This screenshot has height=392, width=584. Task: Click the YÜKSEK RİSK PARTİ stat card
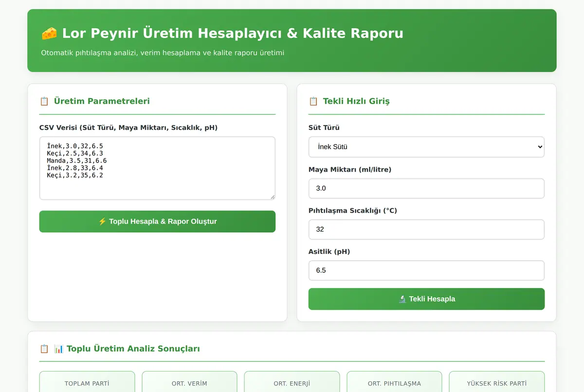497,382
